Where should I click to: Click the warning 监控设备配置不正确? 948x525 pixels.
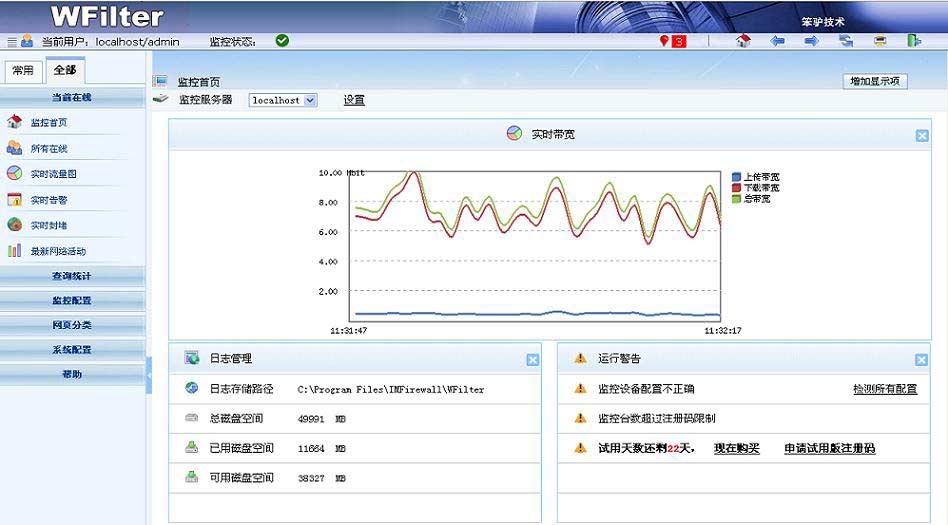coord(646,389)
